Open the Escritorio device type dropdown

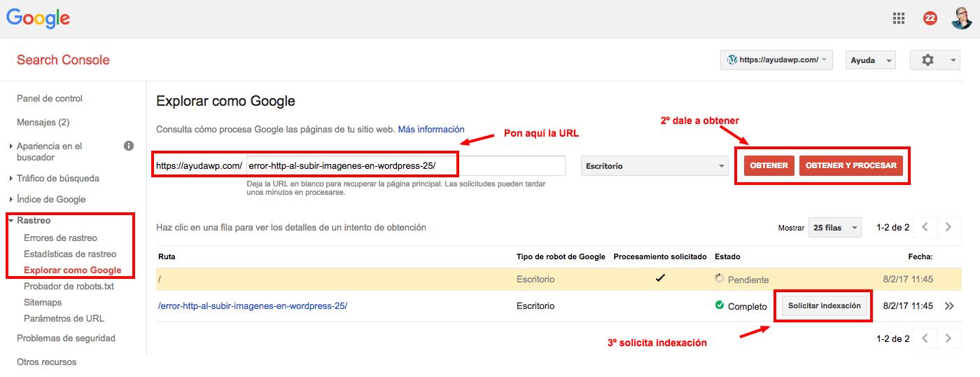654,166
